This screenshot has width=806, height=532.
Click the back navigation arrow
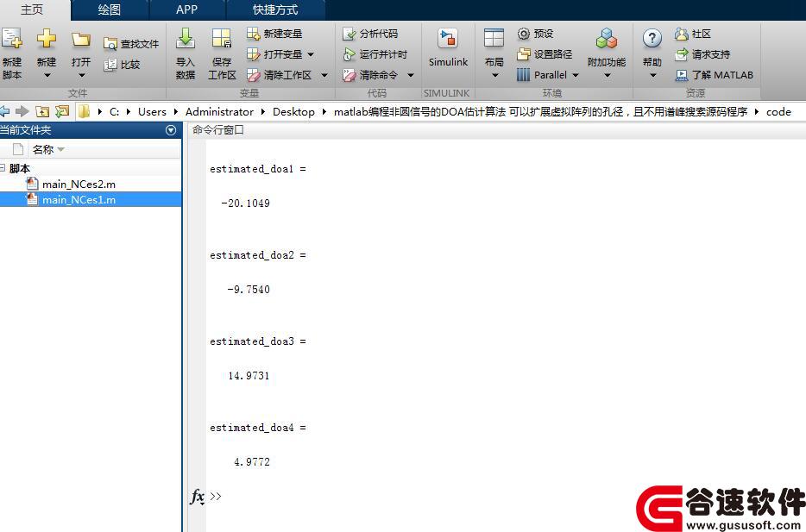click(4, 111)
